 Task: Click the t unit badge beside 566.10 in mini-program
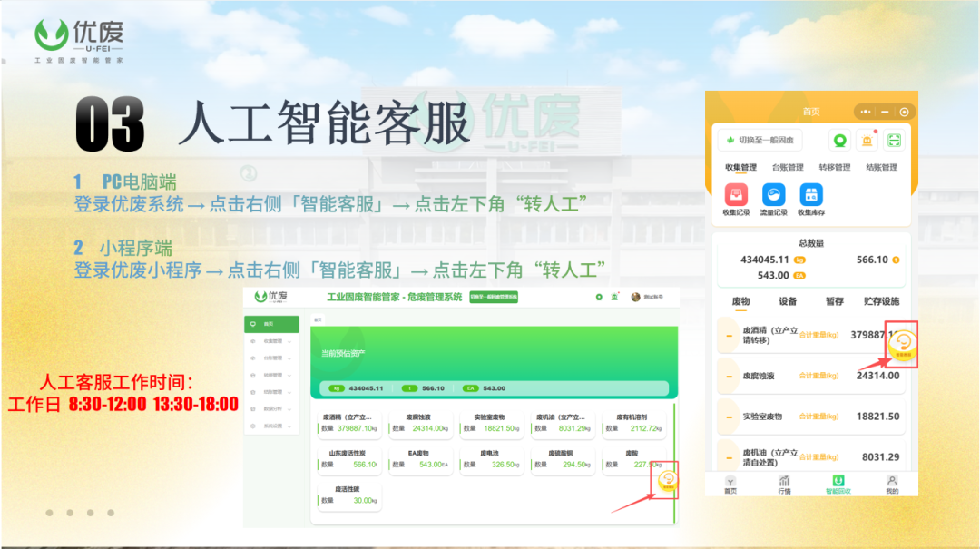[x=896, y=260]
